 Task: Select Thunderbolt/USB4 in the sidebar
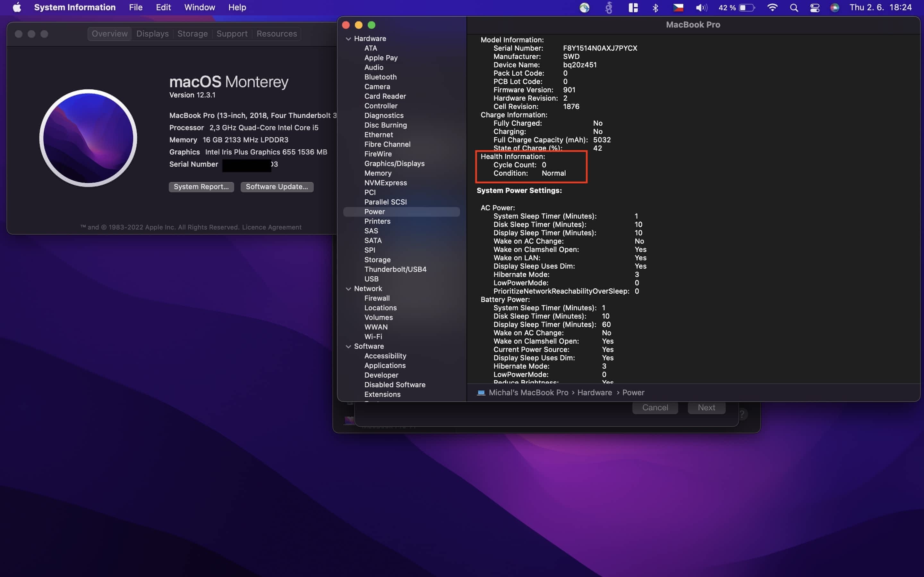(395, 269)
